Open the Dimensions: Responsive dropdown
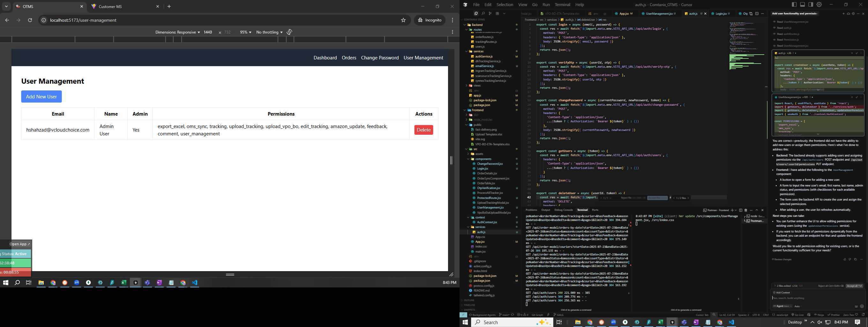Screen dimensions: 868x327 177,32
